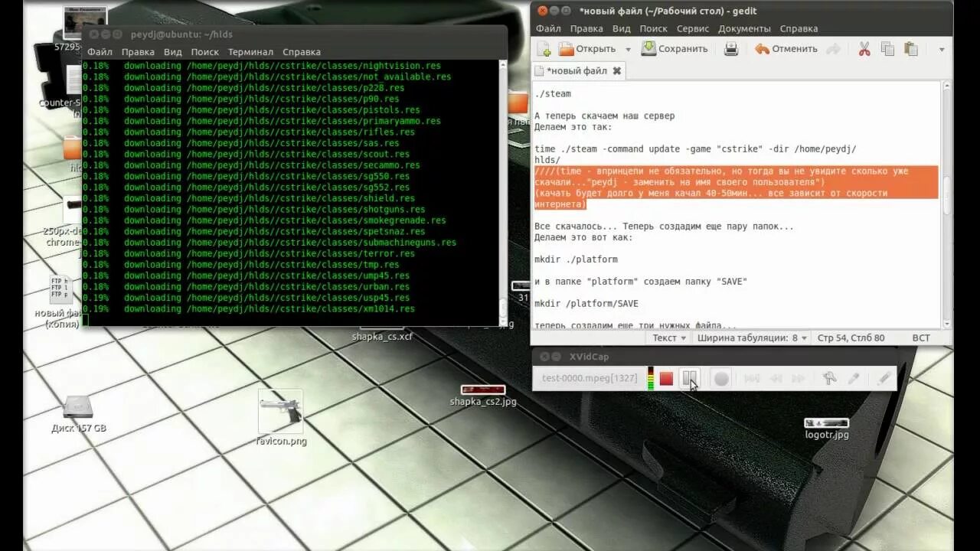Click the XVidCap round record button
The image size is (980, 551).
(721, 378)
